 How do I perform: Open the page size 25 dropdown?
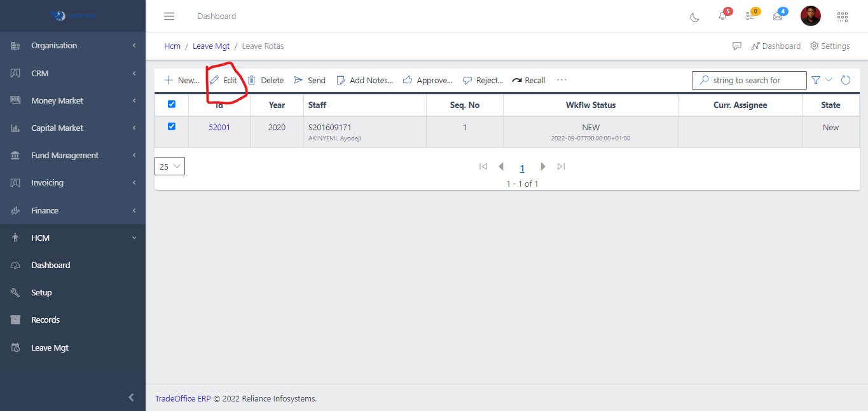(170, 166)
